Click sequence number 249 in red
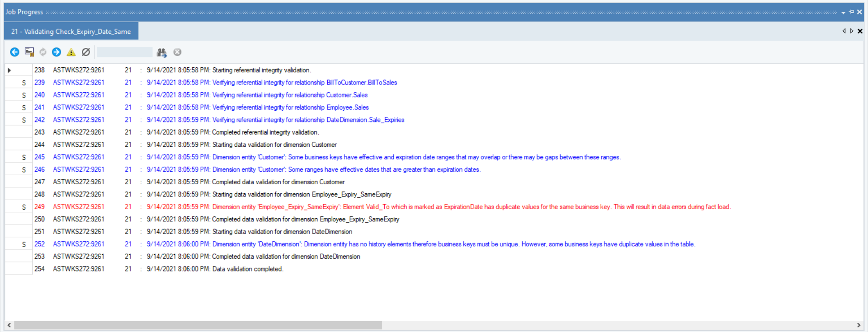The width and height of the screenshot is (868, 332). pyautogui.click(x=39, y=207)
